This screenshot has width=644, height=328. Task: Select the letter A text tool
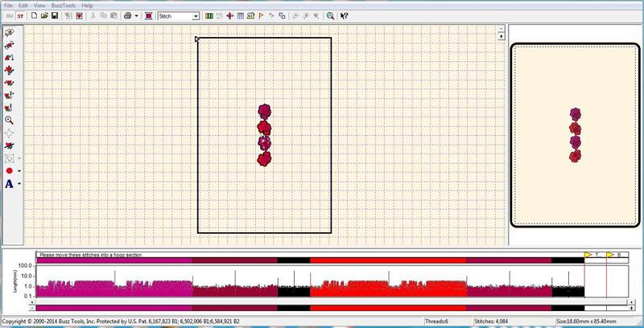[9, 184]
